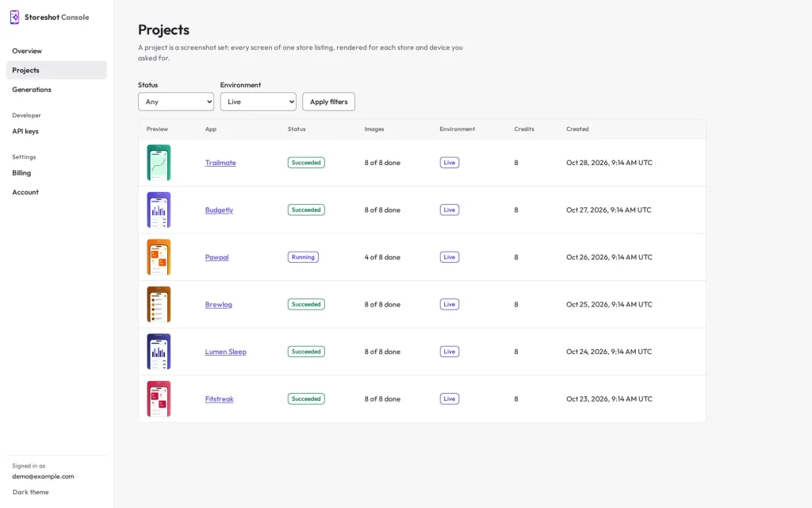Screen dimensions: 812x508
Task: Click the Preview column header
Action: 158,129
